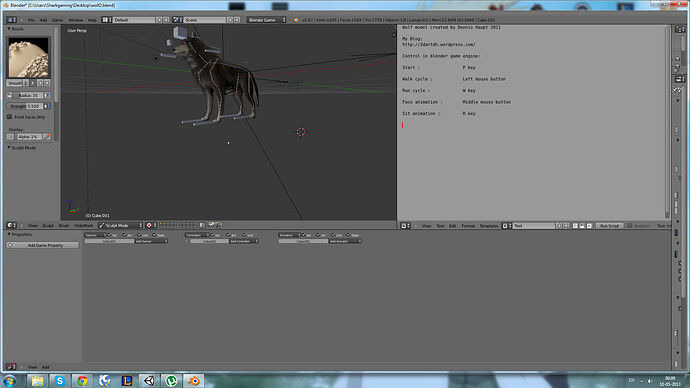
Task: Click the Add Game Property button
Action: click(43, 245)
